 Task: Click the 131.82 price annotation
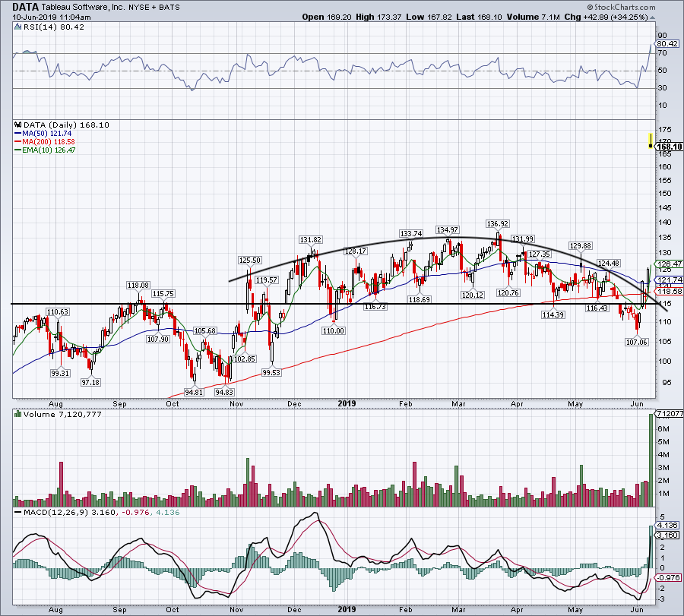coord(311,240)
